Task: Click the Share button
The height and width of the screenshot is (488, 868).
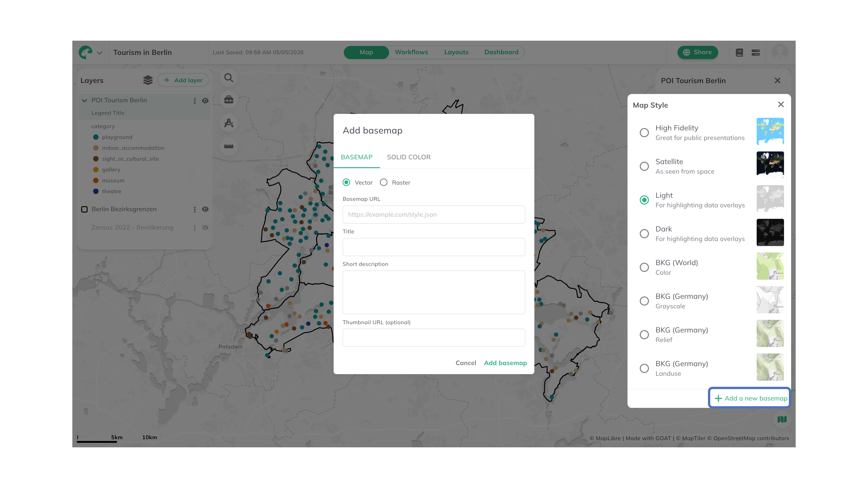Action: click(698, 52)
